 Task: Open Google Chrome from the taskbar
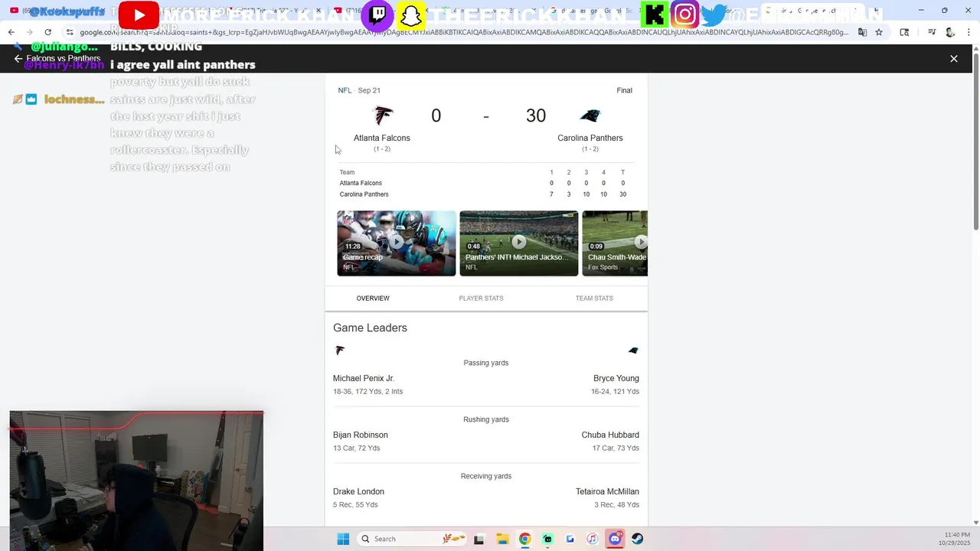[524, 539]
